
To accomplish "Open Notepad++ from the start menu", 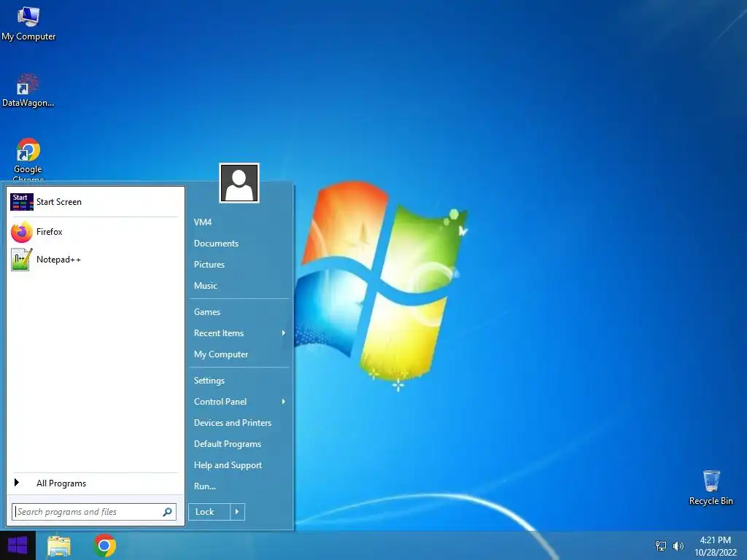I will click(95, 260).
